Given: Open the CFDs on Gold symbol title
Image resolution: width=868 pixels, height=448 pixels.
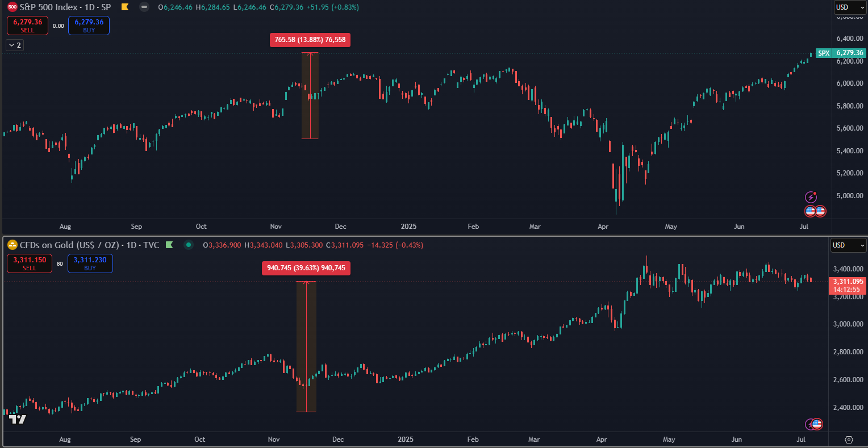Looking at the screenshot, I should point(90,245).
